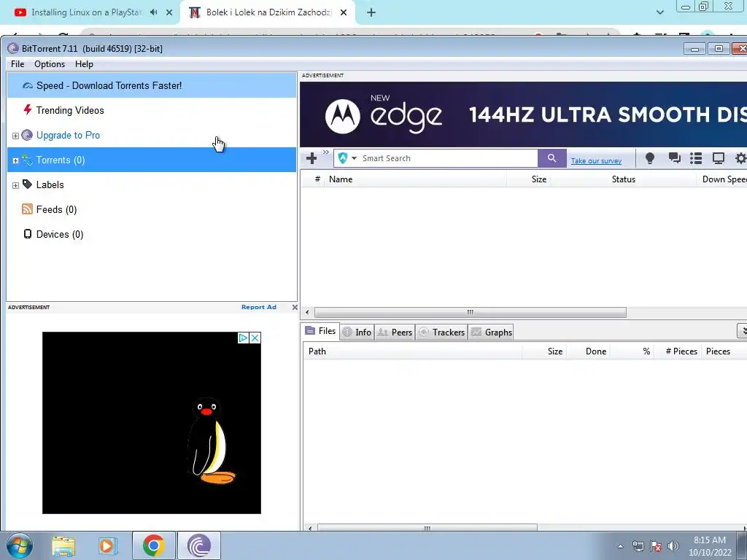The image size is (747, 560).
Task: Switch to the Peers tab
Action: (x=395, y=332)
